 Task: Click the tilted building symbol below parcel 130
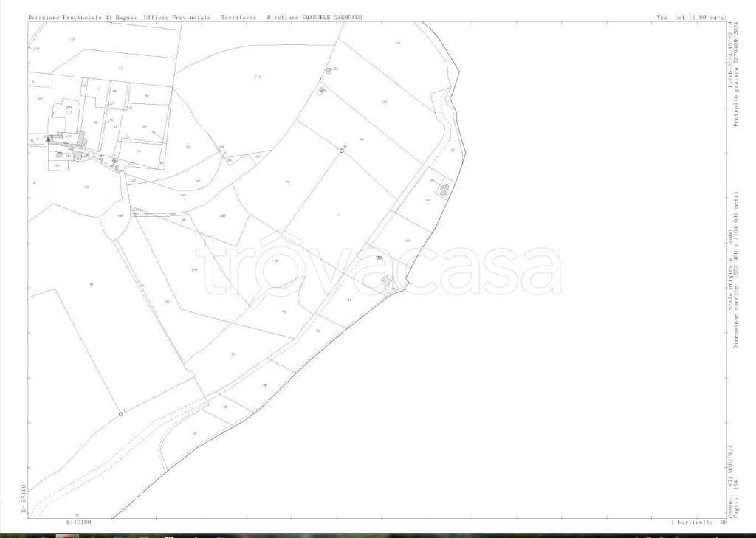point(321,91)
